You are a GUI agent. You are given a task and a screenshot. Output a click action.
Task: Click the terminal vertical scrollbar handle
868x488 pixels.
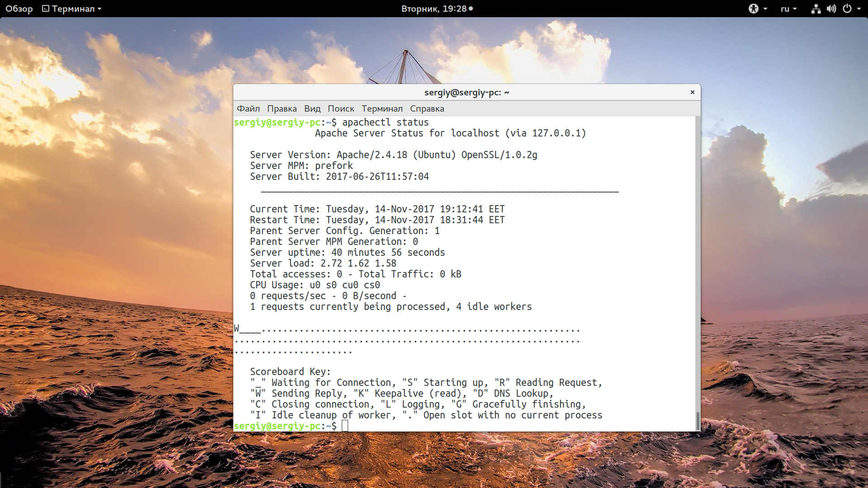[x=697, y=421]
